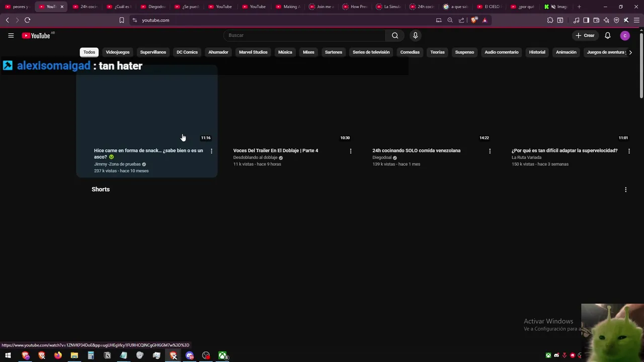Select the Audio comentario chip
Image resolution: width=644 pixels, height=362 pixels.
point(502,52)
